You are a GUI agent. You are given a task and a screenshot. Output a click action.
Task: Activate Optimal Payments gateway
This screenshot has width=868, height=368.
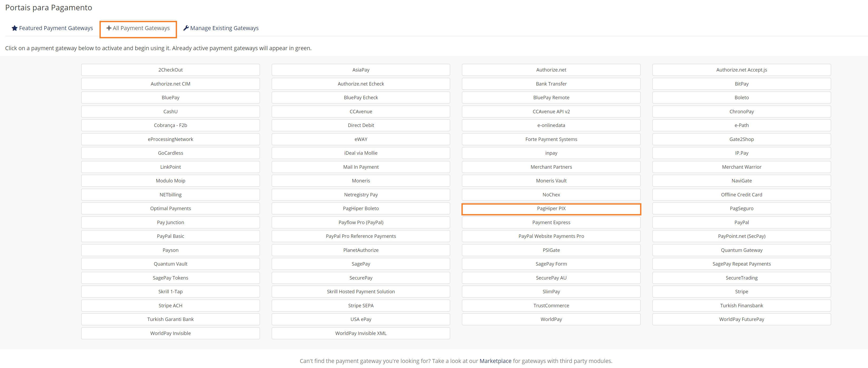pos(170,209)
